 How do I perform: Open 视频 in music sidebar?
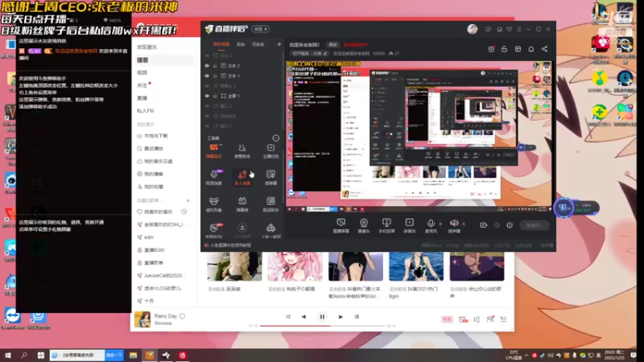pyautogui.click(x=142, y=72)
